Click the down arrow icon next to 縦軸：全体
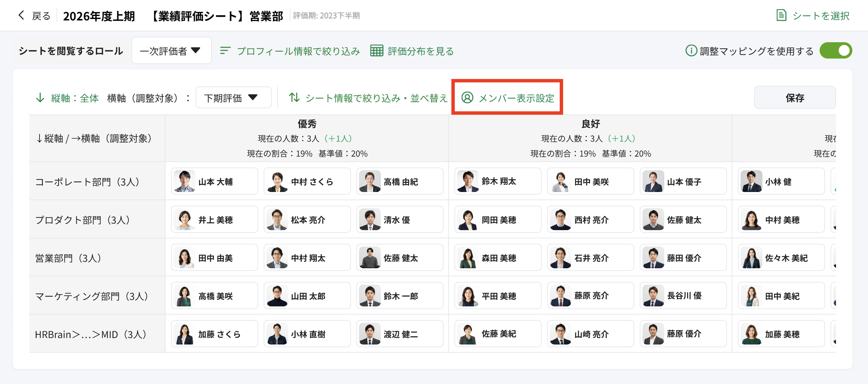The image size is (868, 384). 40,98
